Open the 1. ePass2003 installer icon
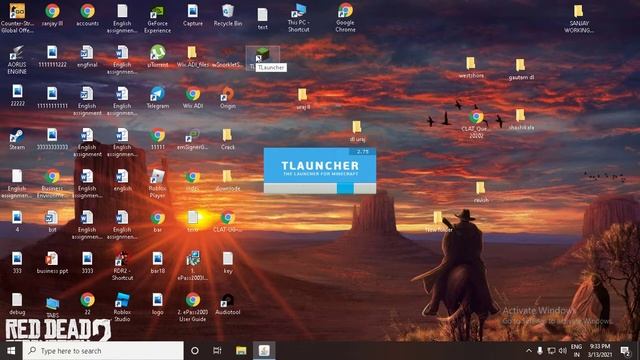The width and height of the screenshot is (640, 360). pyautogui.click(x=193, y=266)
